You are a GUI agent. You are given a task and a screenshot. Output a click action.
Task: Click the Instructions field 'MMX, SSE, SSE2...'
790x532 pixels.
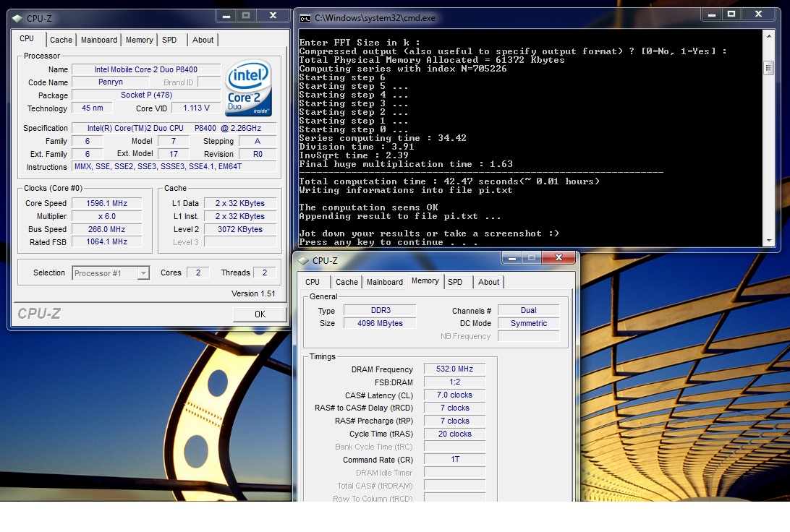point(174,166)
